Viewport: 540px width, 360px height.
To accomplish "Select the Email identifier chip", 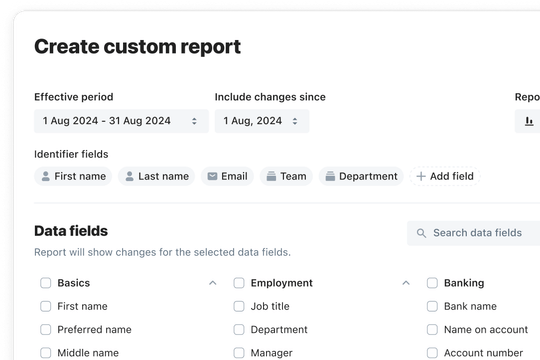I will point(227,176).
